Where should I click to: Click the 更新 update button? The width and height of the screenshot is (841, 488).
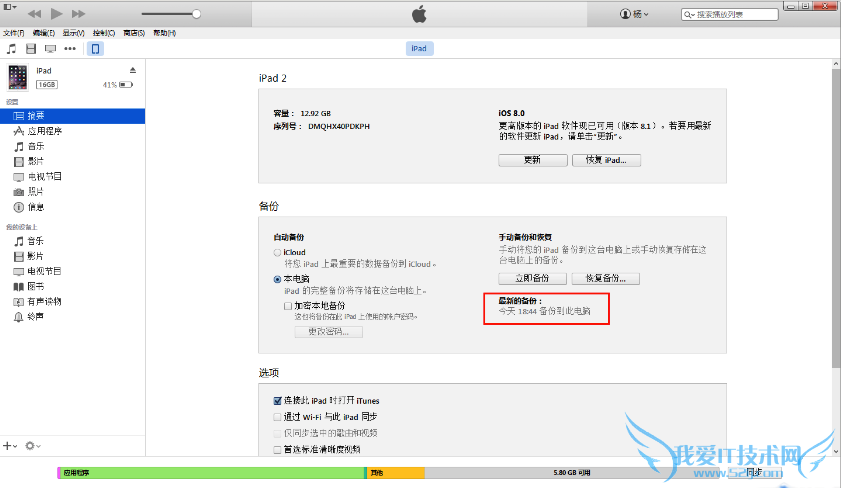pyautogui.click(x=533, y=160)
